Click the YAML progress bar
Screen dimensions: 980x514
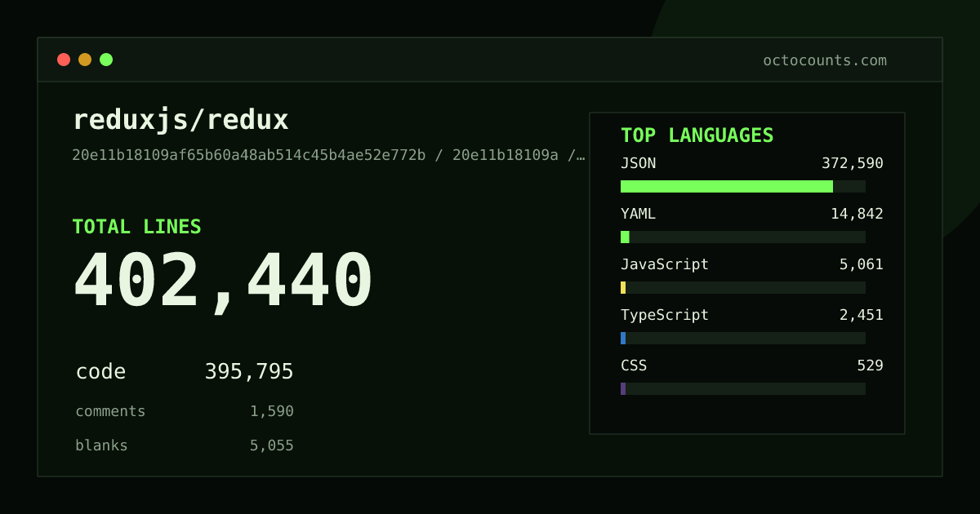click(743, 237)
